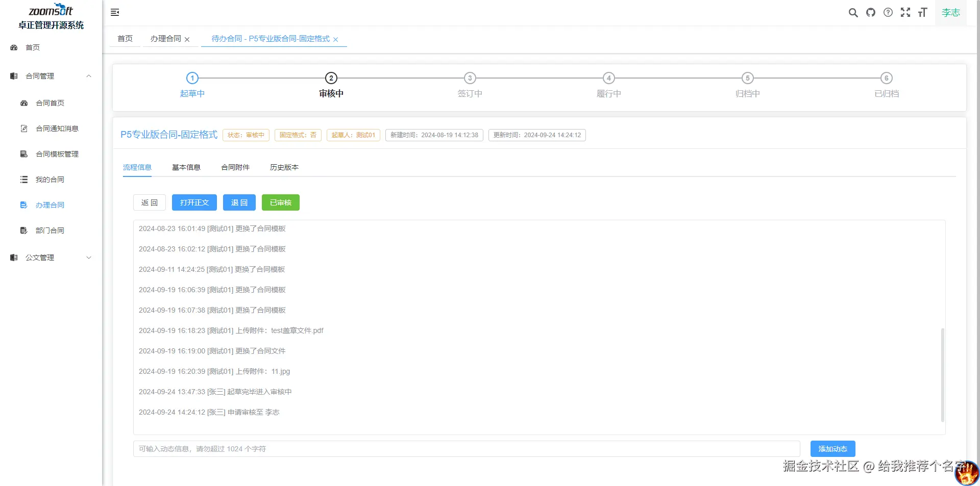Open the 历史版本 tab

click(x=284, y=167)
